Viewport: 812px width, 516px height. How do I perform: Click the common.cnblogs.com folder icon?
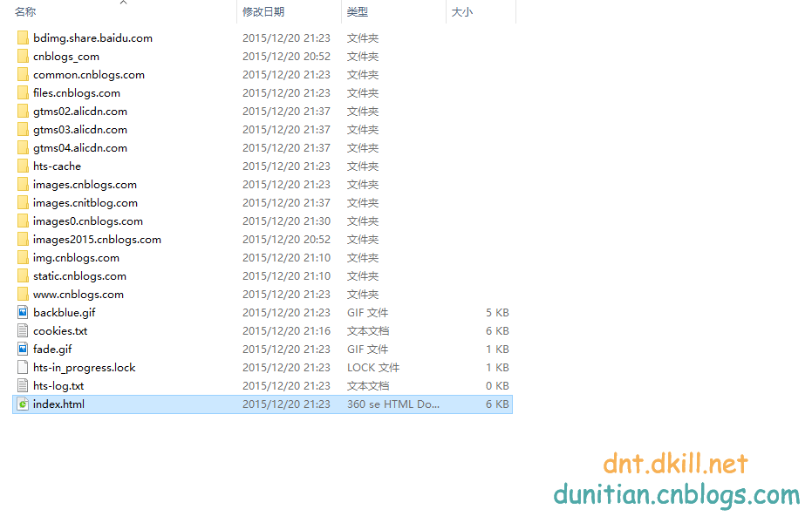23,75
